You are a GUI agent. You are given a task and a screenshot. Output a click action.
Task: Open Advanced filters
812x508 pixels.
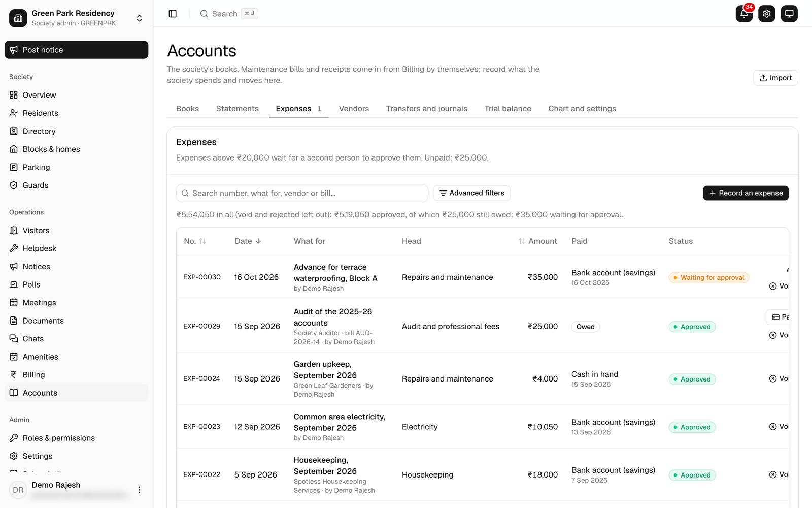coord(472,193)
